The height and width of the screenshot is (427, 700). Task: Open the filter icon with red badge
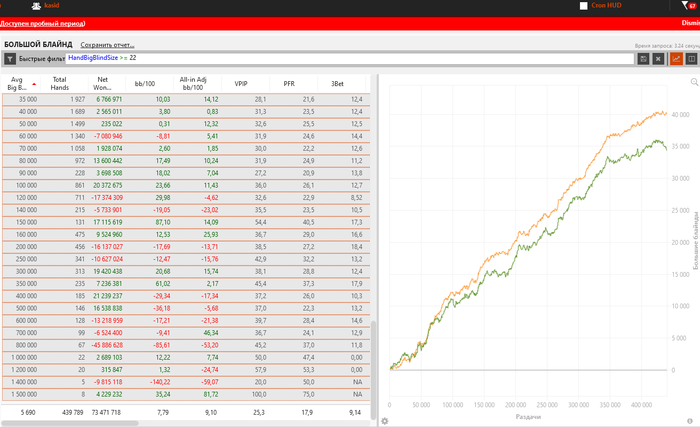[688, 5]
